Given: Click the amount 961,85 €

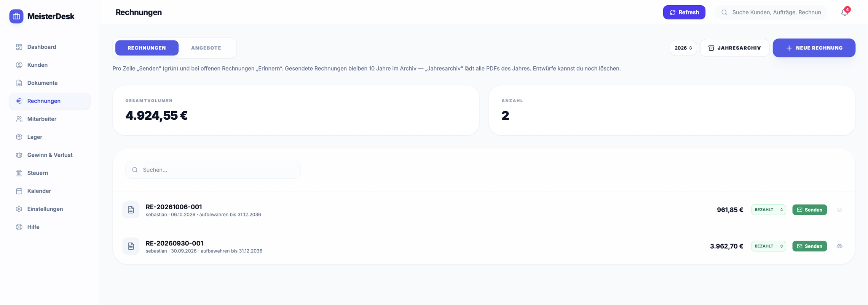Looking at the screenshot, I should click(730, 210).
